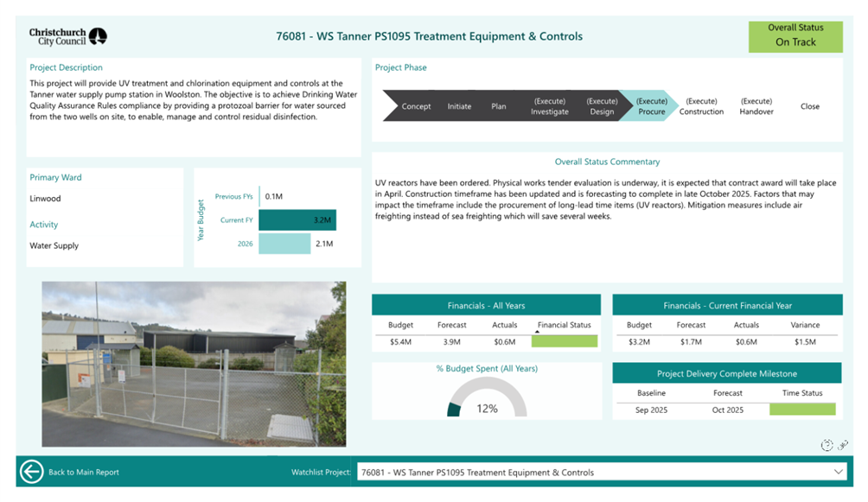Click the Linwood primary ward value

tap(46, 198)
